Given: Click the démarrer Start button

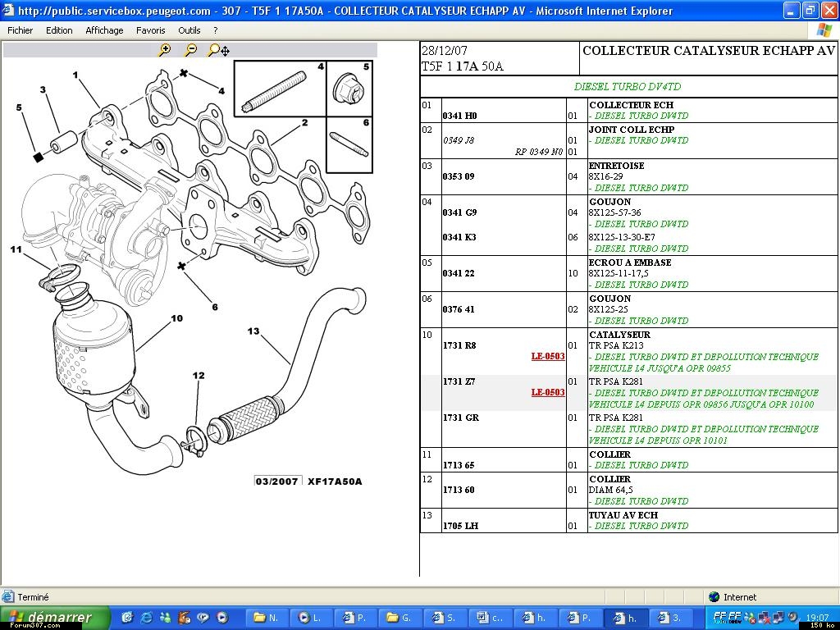Looking at the screenshot, I should coord(54,618).
